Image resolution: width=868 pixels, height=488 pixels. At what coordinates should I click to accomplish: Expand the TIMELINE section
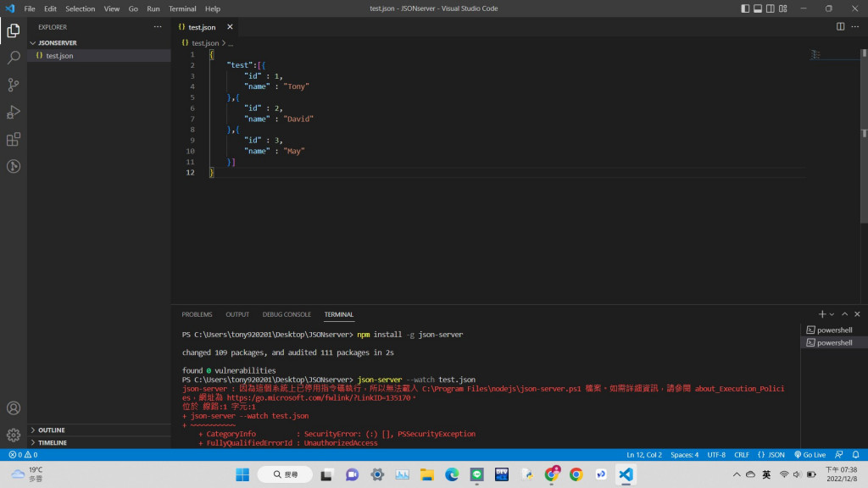53,442
